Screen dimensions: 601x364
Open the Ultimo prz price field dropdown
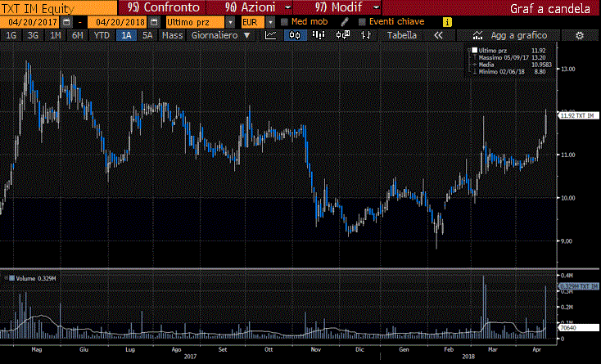click(230, 22)
